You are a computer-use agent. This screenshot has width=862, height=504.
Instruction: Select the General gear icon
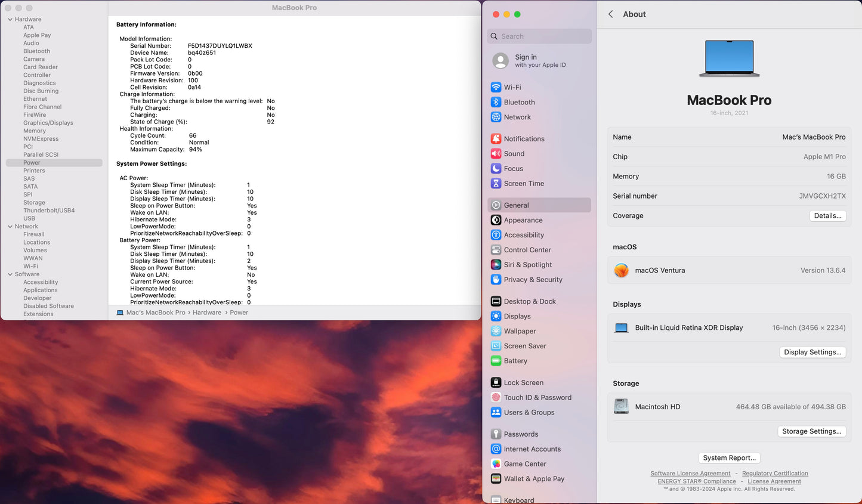coord(496,205)
